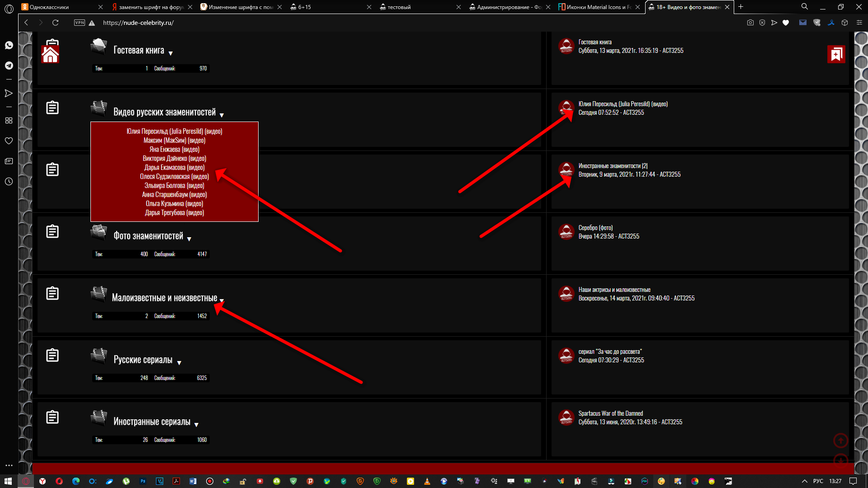The image size is (868, 488).
Task: Switch to the тестовый tab
Action: click(399, 7)
